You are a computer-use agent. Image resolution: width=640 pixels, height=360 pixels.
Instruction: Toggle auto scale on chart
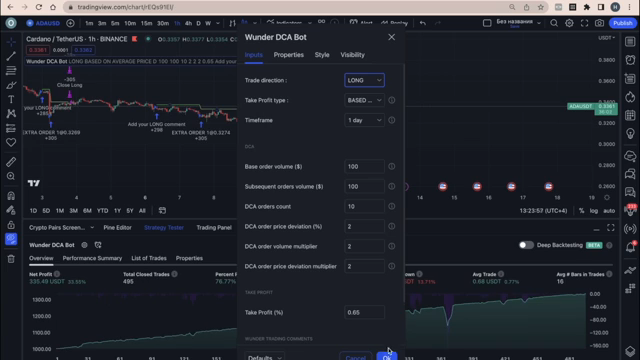coord(609,211)
